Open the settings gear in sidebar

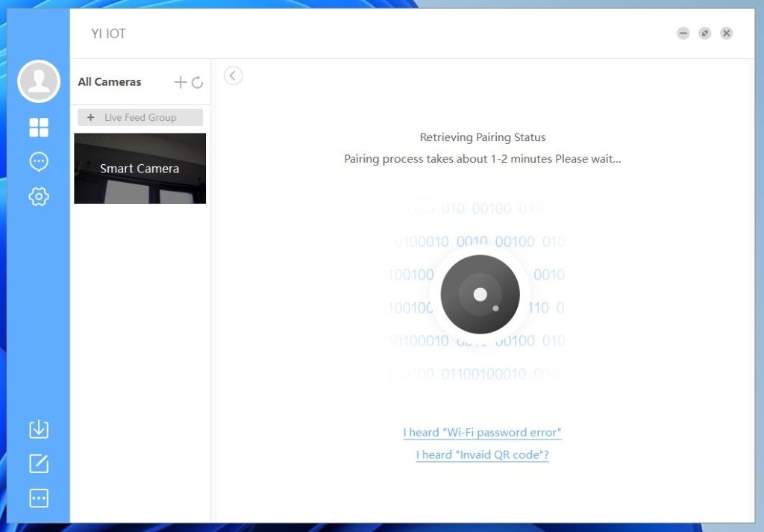point(39,196)
